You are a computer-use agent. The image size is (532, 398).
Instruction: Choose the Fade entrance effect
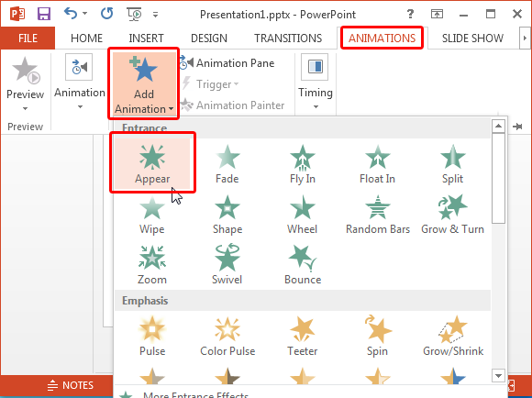click(x=227, y=163)
